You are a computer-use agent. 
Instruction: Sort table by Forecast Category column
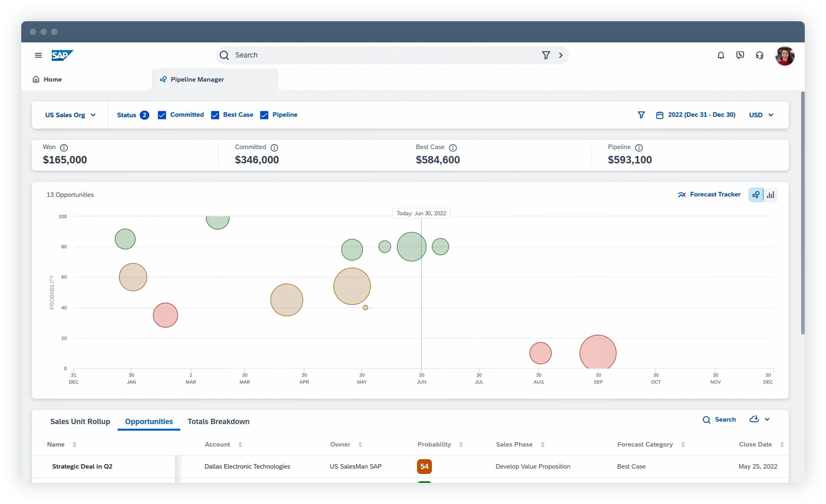683,444
